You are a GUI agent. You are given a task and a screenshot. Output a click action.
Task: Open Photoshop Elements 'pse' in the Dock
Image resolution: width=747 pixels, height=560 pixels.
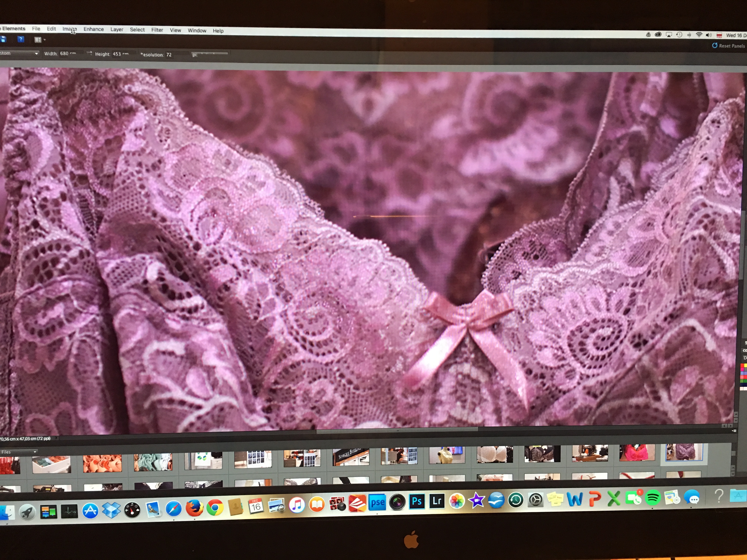pyautogui.click(x=377, y=503)
